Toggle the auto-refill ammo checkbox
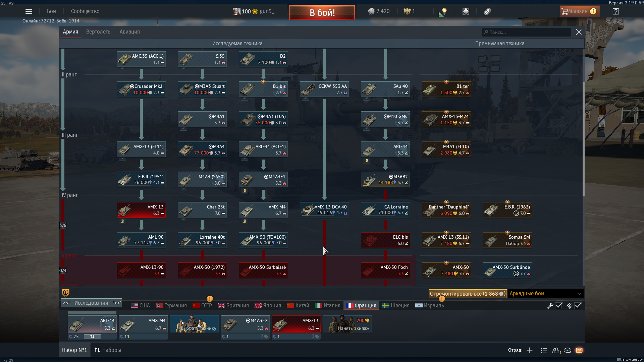Viewport: 644px width, 362px height. coord(578,306)
